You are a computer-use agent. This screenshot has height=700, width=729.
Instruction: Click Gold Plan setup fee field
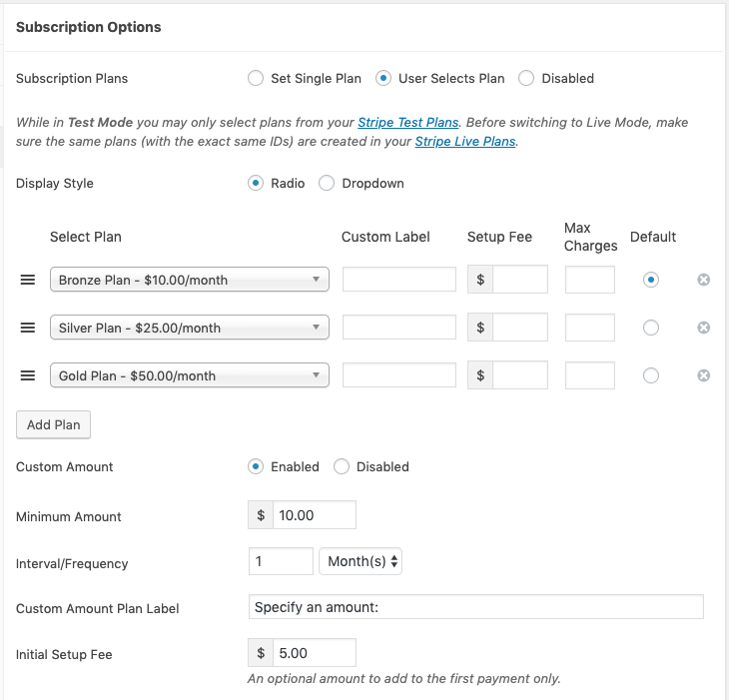tap(519, 375)
